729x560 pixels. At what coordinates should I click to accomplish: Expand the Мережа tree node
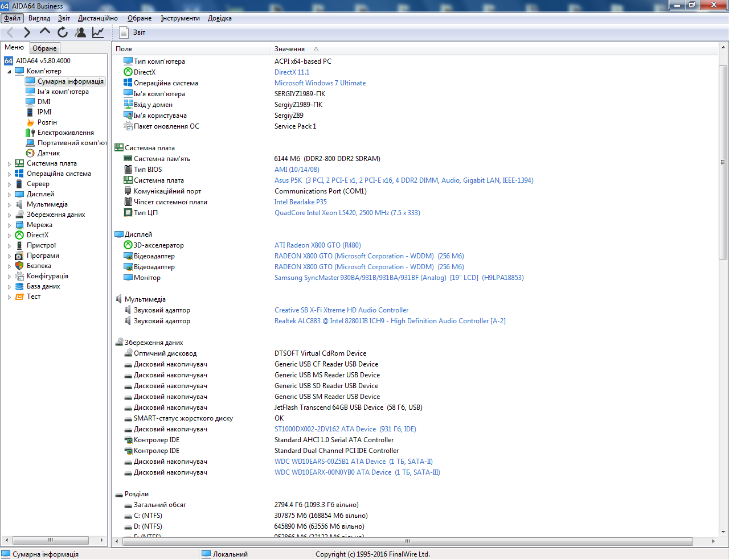pyautogui.click(x=9, y=225)
